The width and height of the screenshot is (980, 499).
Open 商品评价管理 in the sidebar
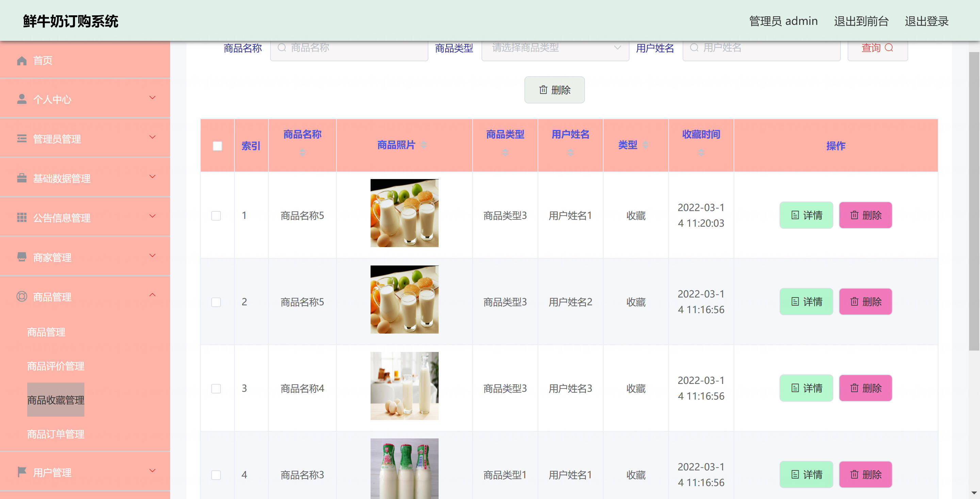point(55,366)
